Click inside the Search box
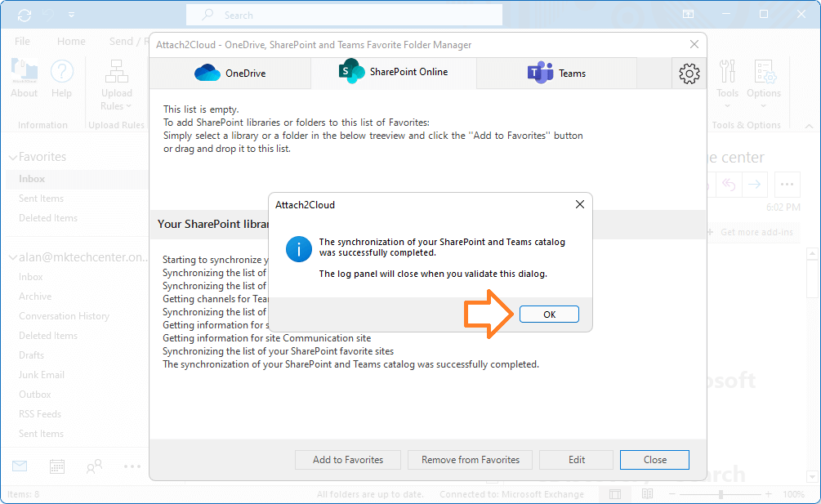The height and width of the screenshot is (504, 821). point(343,15)
